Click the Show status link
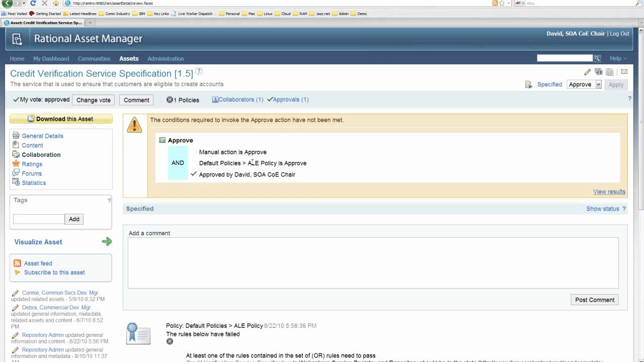This screenshot has width=644, height=362. click(x=602, y=209)
